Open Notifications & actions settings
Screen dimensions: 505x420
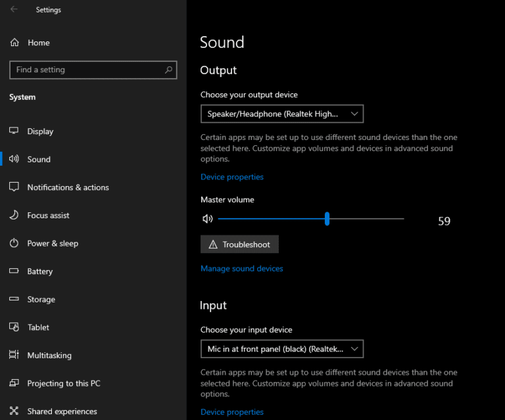pos(68,187)
